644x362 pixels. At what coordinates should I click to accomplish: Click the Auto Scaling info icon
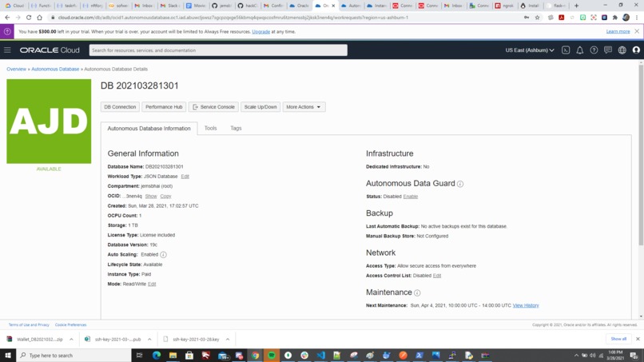(164, 255)
